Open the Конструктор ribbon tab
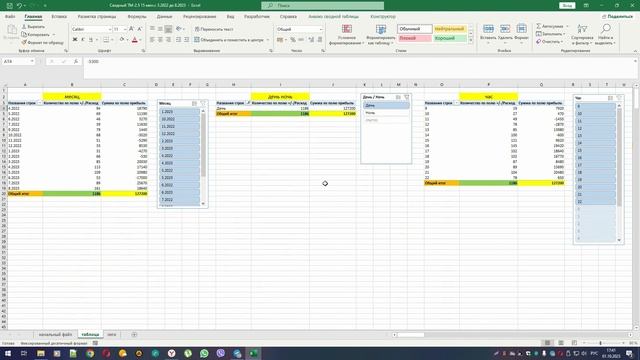This screenshot has height=360, width=640. click(x=383, y=17)
